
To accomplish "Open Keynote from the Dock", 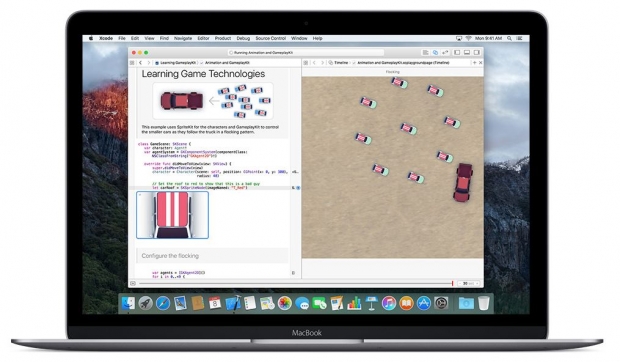I will pyautogui.click(x=372, y=303).
